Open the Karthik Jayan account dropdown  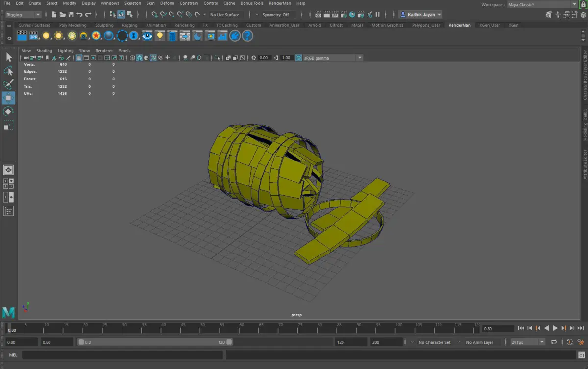tap(420, 15)
